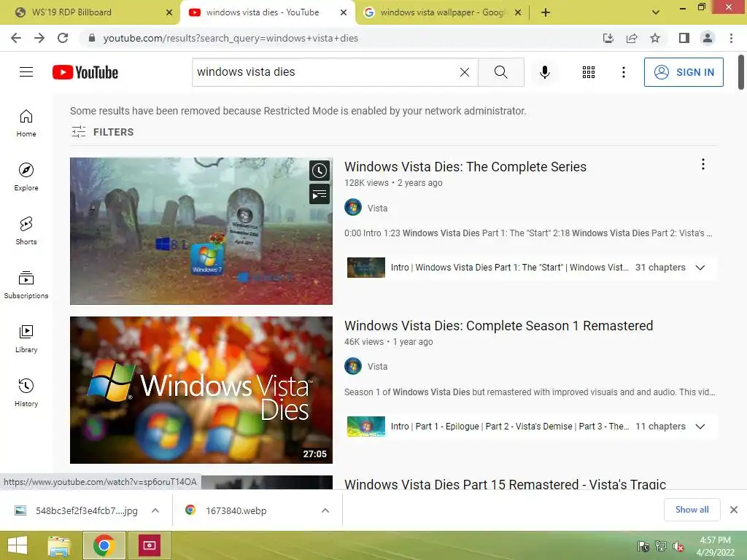Close the downloads bar

click(x=734, y=510)
